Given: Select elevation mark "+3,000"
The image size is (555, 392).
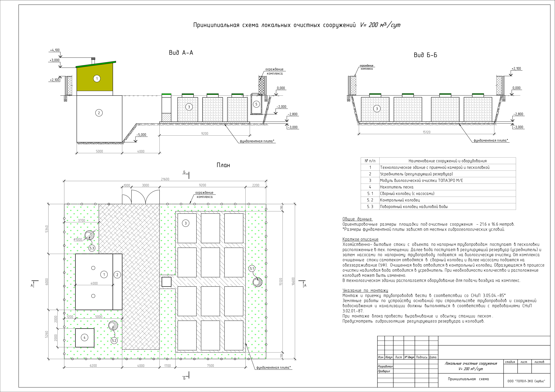Looking at the screenshot, I should click(55, 60).
